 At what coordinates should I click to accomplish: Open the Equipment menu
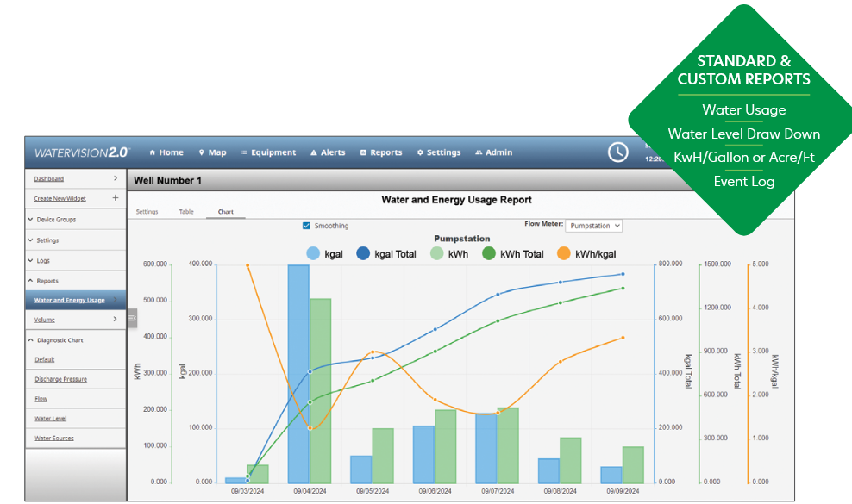[268, 153]
